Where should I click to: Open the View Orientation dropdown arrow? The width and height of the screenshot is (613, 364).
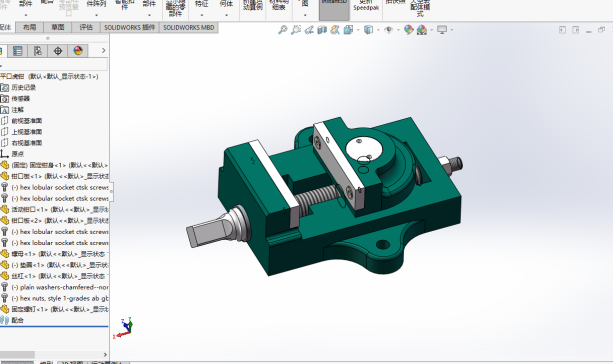pyautogui.click(x=358, y=30)
